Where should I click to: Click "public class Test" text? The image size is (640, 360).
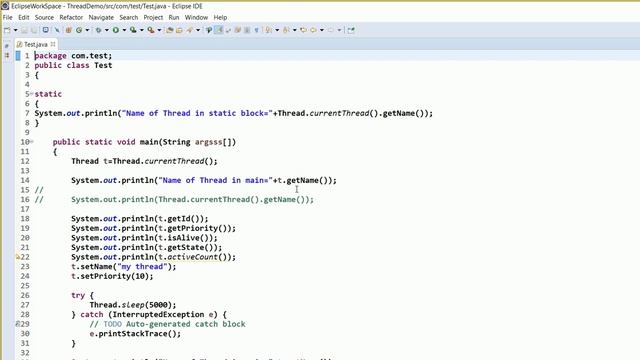[x=73, y=65]
